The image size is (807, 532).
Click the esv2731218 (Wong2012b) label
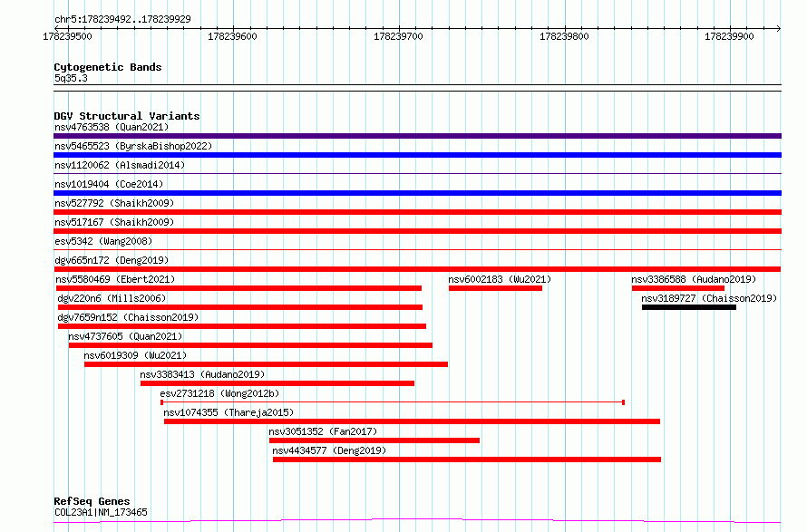219,393
